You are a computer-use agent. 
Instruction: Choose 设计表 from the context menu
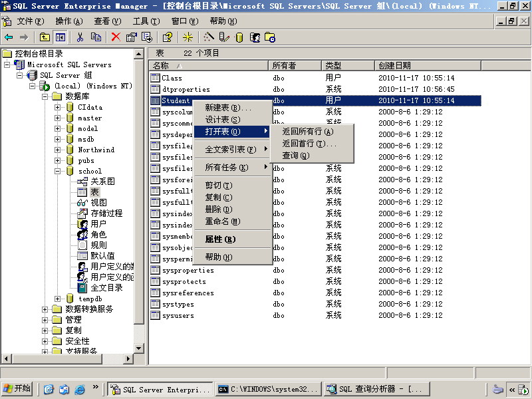[233, 120]
